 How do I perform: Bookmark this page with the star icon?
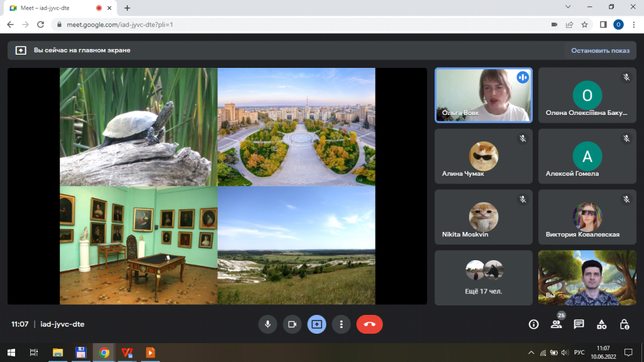pyautogui.click(x=585, y=25)
